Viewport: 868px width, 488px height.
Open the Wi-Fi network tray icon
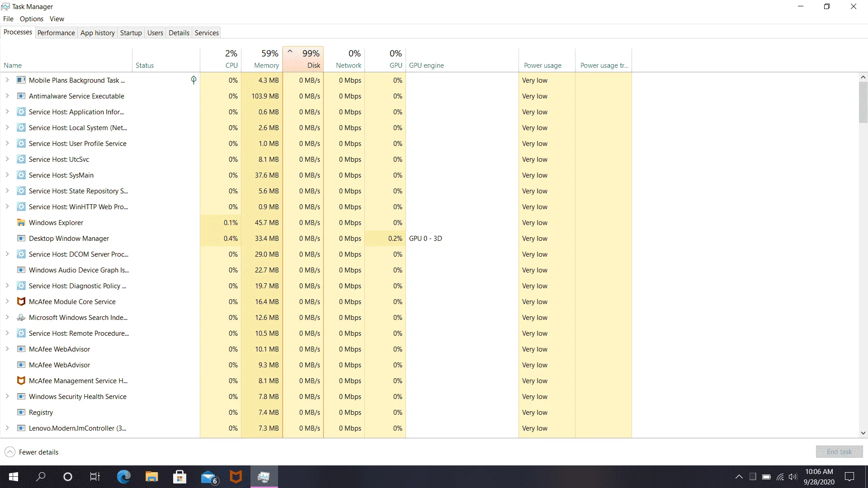coord(780,477)
